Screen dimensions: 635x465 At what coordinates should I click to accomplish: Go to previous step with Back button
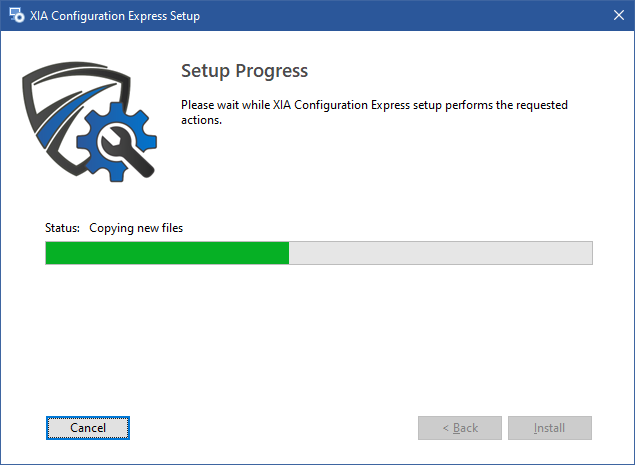[x=460, y=428]
